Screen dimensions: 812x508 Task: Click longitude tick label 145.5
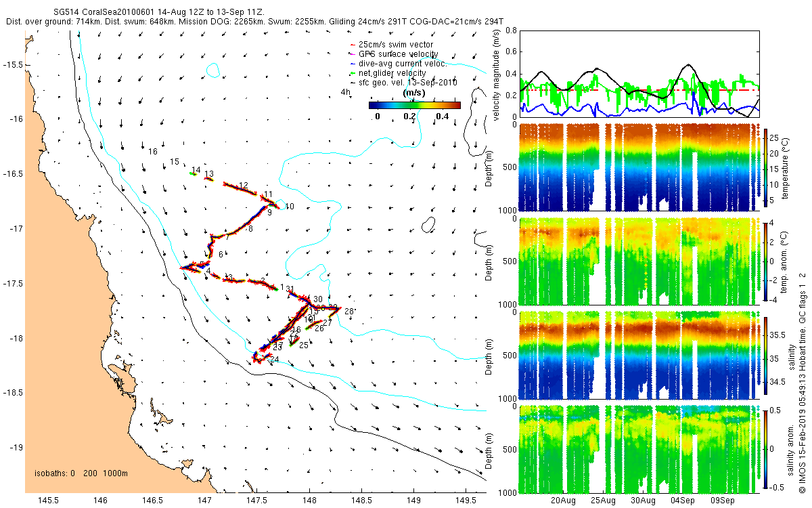pyautogui.click(x=48, y=501)
